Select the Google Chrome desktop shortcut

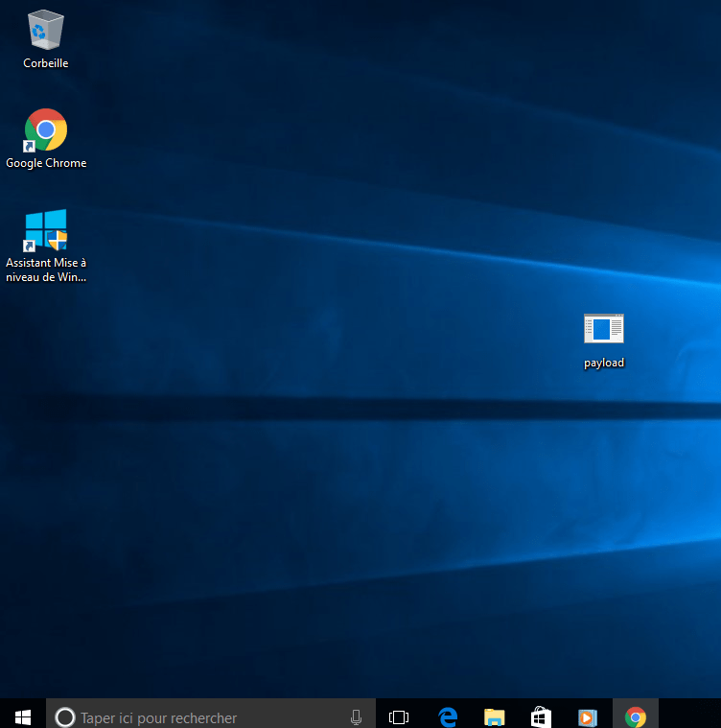click(x=45, y=129)
